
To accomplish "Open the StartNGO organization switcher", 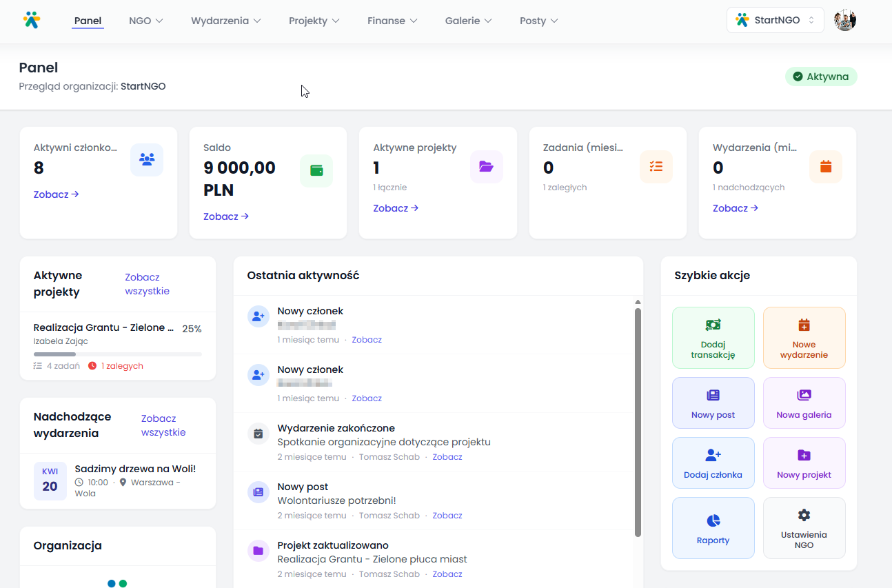I will [x=775, y=20].
